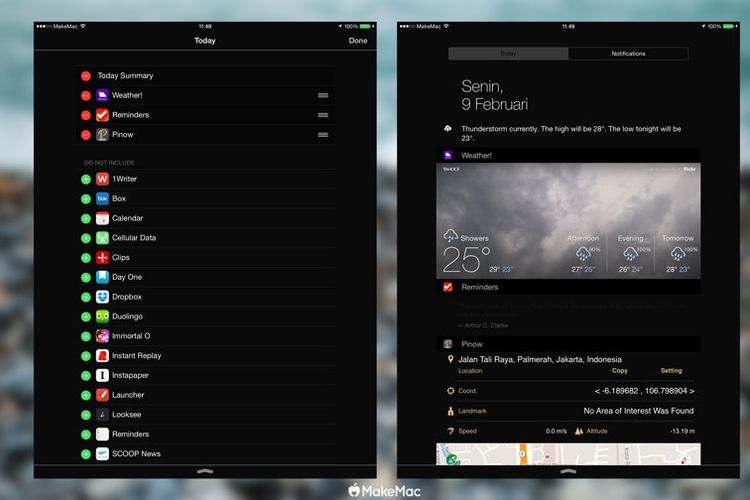Viewport: 750px width, 500px height.
Task: Add unused Reminders widget with green plus
Action: click(x=86, y=434)
